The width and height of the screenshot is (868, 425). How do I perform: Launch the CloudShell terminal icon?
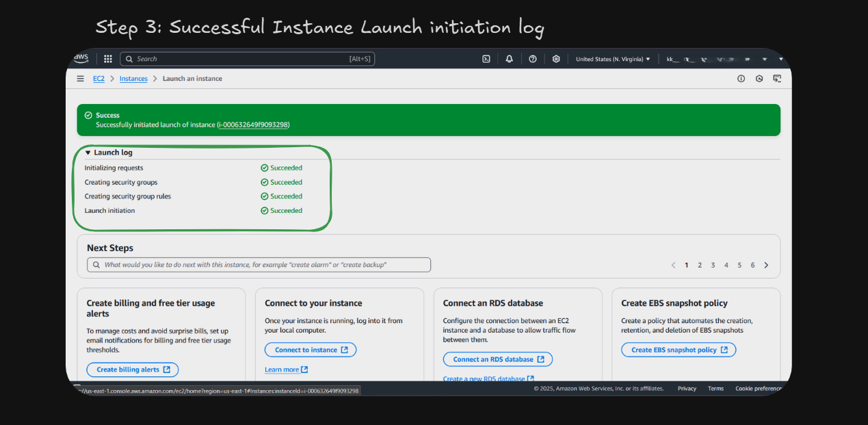pos(486,59)
